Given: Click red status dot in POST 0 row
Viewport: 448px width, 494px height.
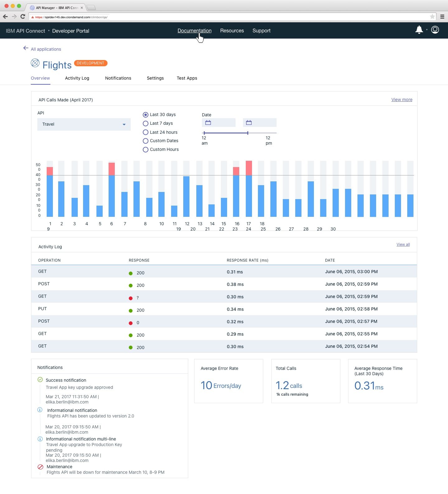Looking at the screenshot, I should (131, 323).
